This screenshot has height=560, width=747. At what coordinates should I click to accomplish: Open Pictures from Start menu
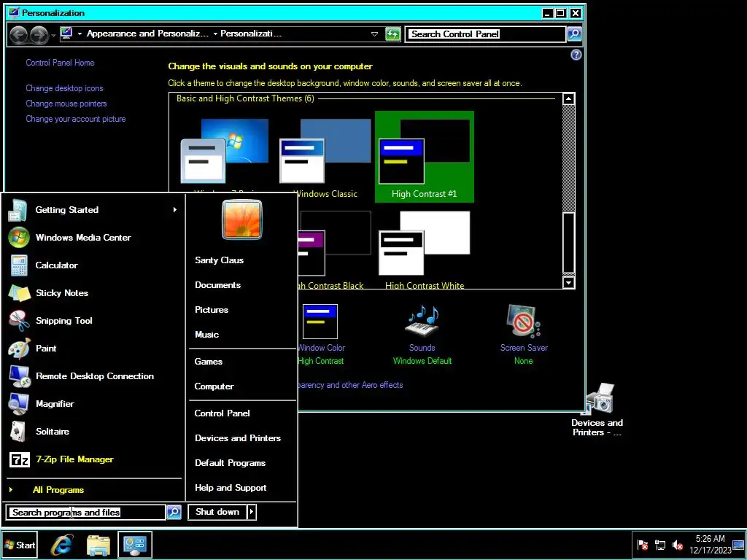(x=212, y=310)
